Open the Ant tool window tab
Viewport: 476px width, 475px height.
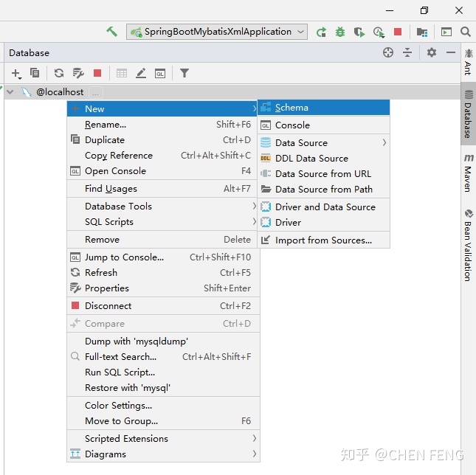[x=468, y=62]
